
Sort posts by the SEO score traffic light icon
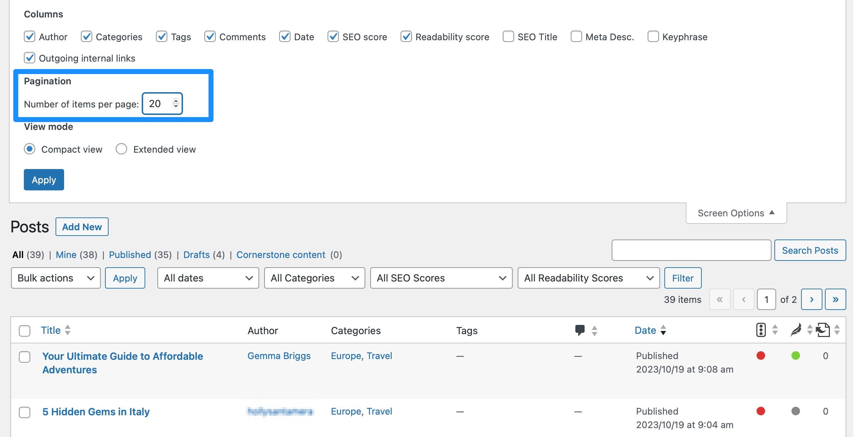pos(760,330)
